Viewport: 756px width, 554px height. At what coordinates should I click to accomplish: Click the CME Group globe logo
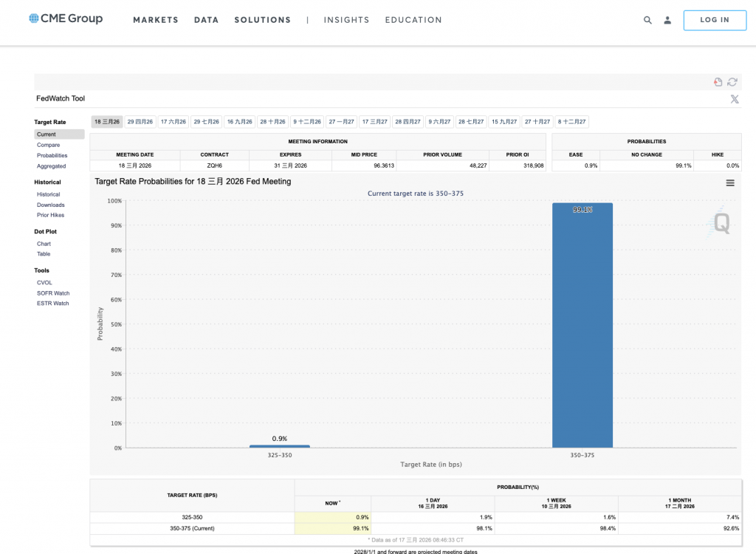(35, 18)
